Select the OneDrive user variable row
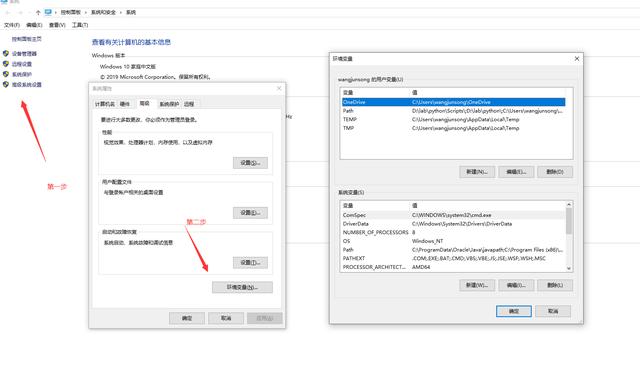 pos(453,102)
